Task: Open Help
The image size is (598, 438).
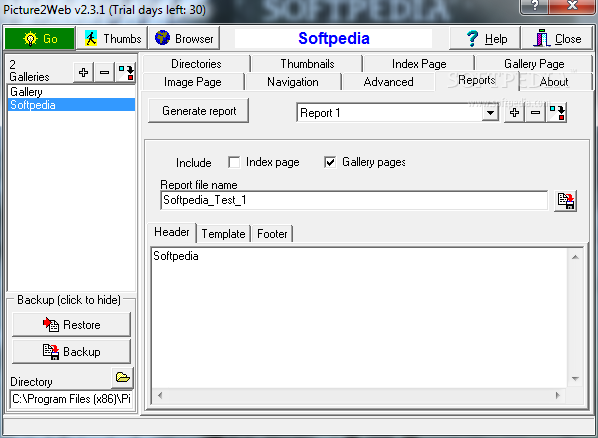Action: (x=485, y=39)
